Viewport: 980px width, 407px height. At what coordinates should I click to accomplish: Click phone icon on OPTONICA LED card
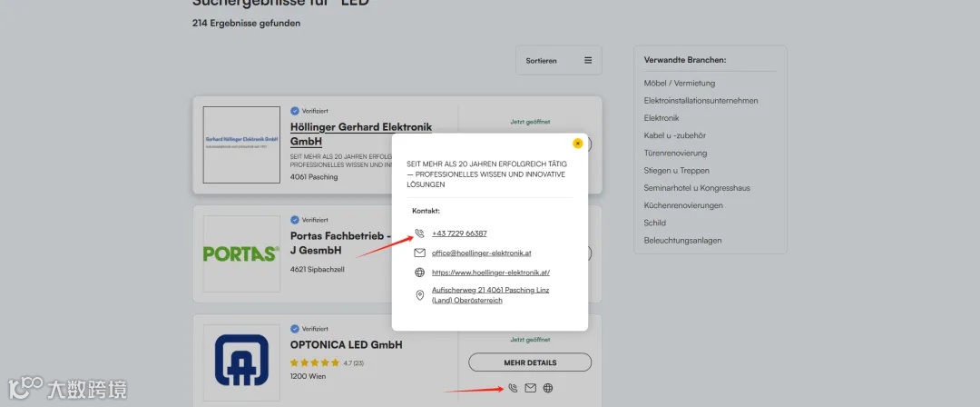pos(513,388)
